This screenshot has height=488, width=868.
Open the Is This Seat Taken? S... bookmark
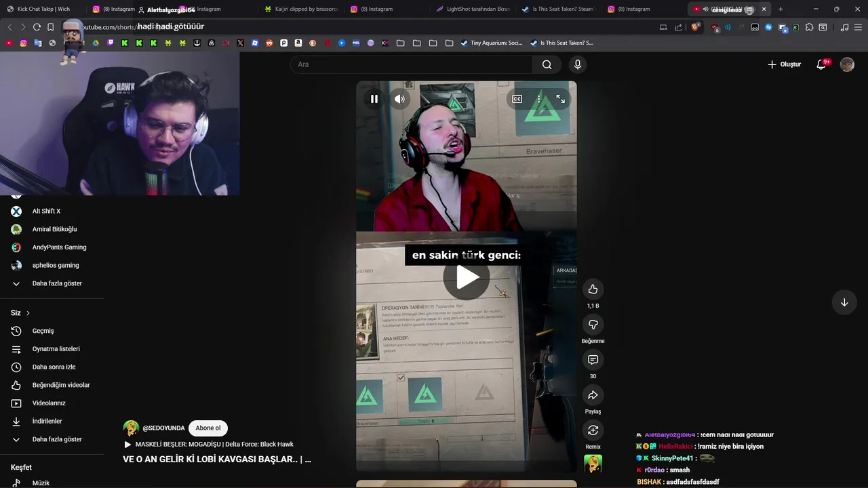pos(561,43)
